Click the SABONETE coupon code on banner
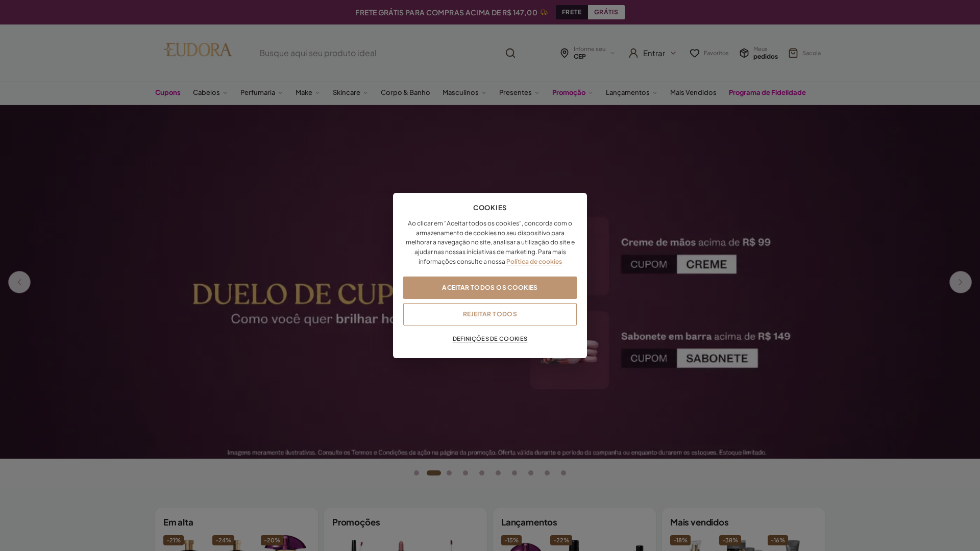This screenshot has height=551, width=980. coord(717,358)
